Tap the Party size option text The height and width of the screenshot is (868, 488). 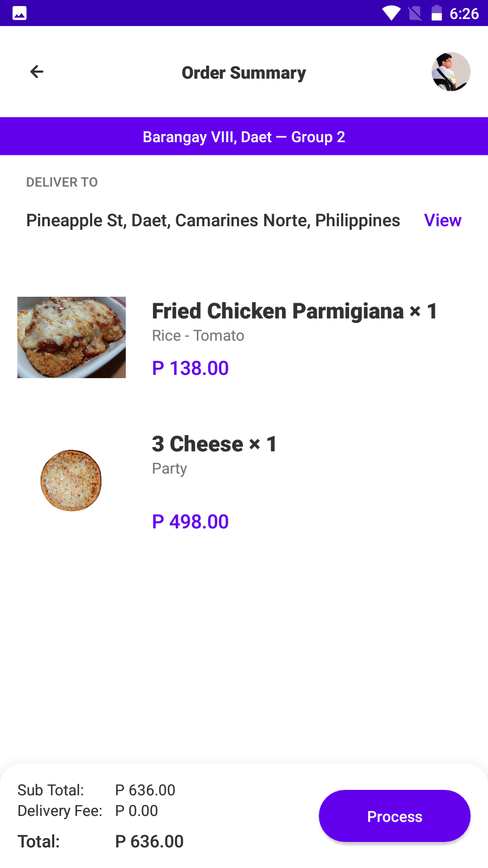click(x=169, y=468)
